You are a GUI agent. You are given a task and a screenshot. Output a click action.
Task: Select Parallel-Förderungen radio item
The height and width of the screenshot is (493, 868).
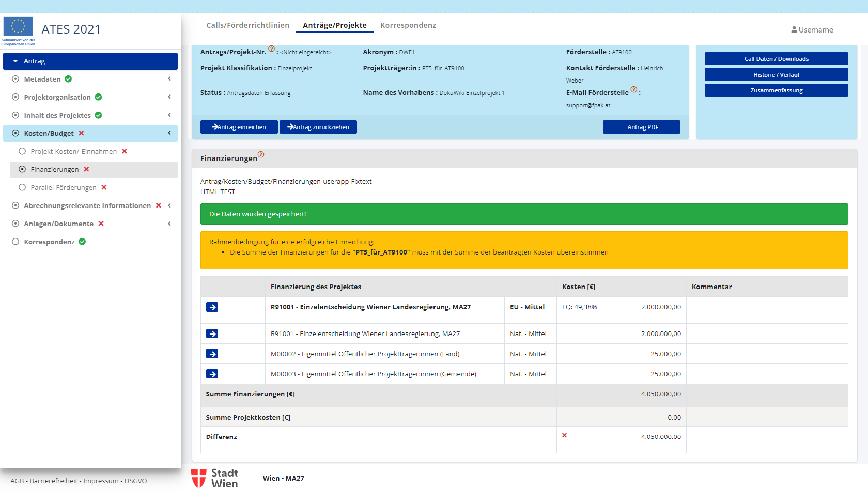22,187
